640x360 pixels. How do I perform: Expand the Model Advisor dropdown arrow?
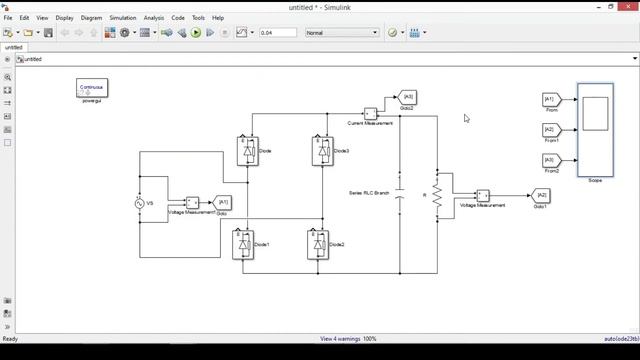(x=402, y=33)
